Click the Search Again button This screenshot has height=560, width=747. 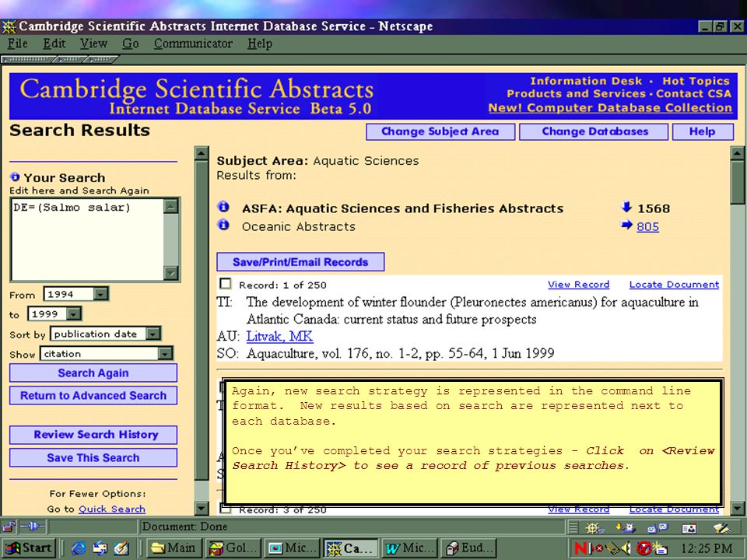click(x=93, y=373)
